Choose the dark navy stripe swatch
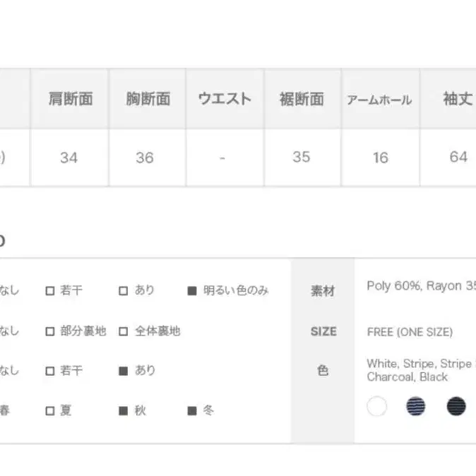The image size is (476, 476). [456, 406]
